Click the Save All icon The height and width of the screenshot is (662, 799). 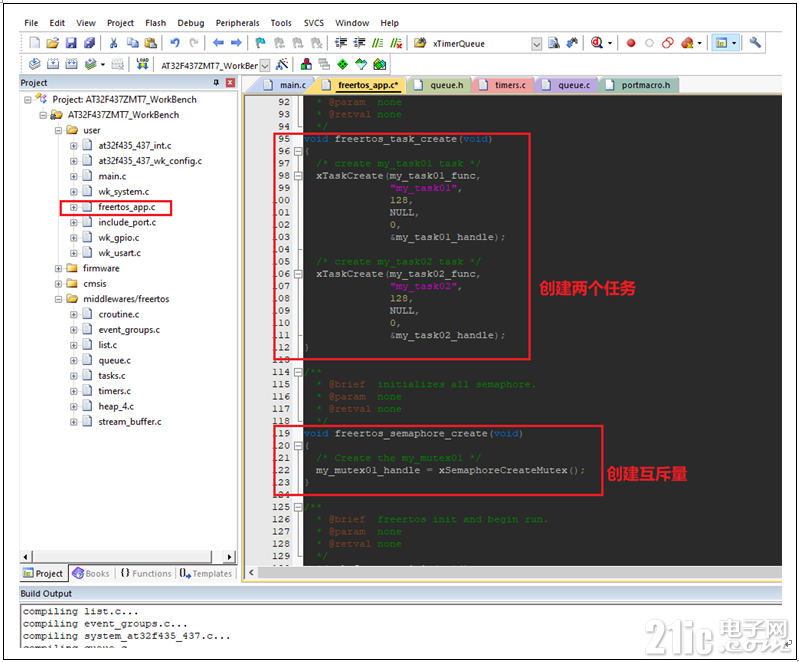tap(89, 43)
